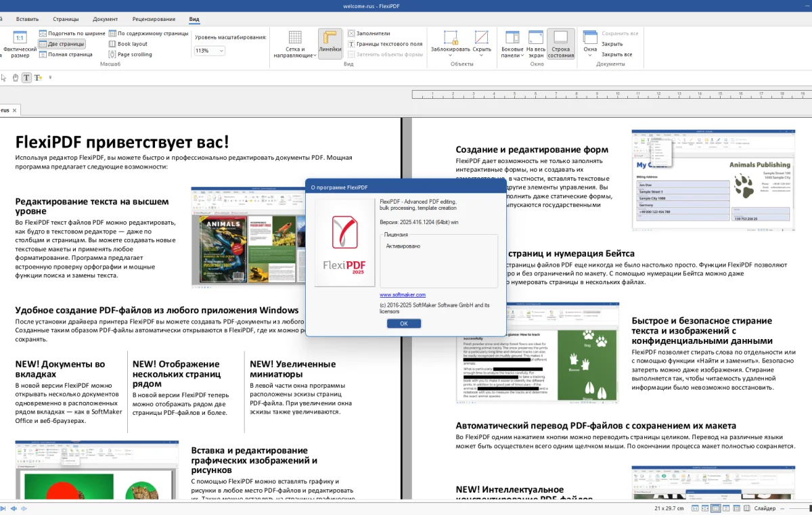Open the Рецензирование ribbon tab
Image resolution: width=812 pixels, height=515 pixels.
(154, 19)
